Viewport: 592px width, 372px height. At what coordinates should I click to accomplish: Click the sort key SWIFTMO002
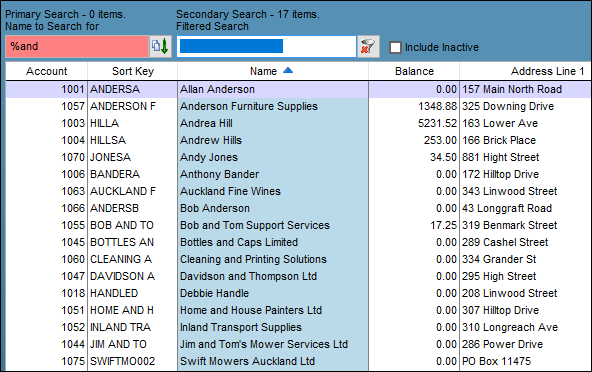(122, 361)
